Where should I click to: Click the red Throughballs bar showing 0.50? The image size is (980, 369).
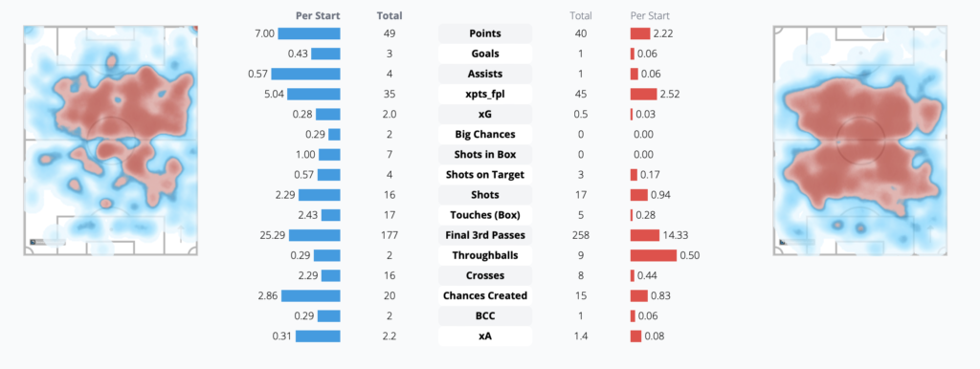click(x=653, y=255)
